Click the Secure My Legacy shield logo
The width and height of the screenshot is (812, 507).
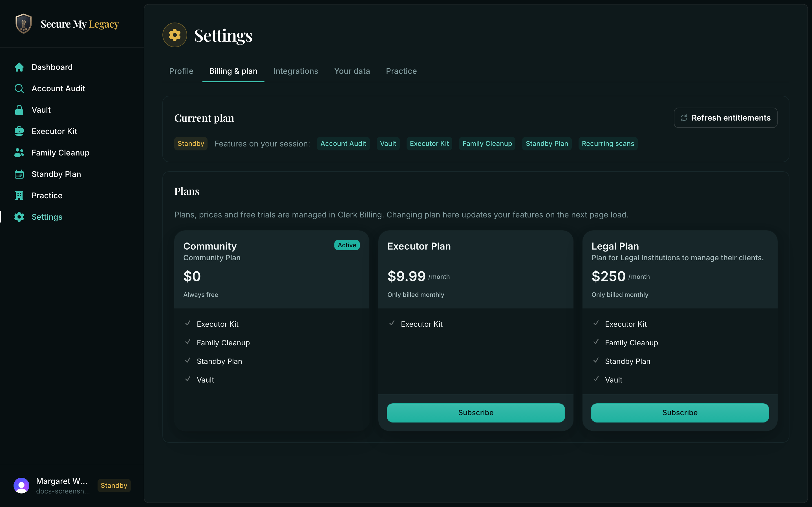click(23, 23)
